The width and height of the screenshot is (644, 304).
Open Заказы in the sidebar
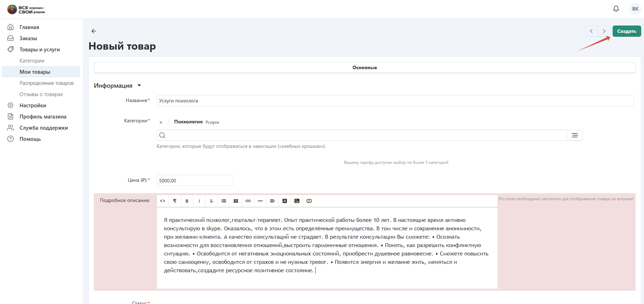[28, 38]
